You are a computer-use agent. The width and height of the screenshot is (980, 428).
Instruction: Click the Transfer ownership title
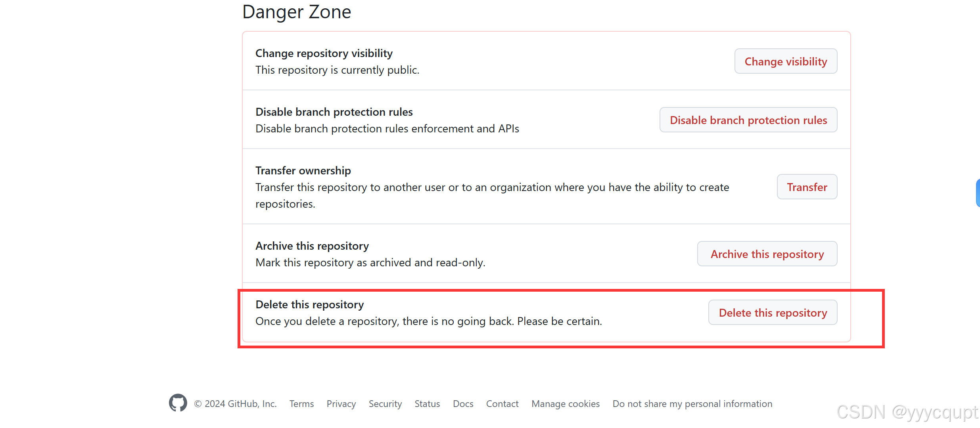(x=303, y=170)
